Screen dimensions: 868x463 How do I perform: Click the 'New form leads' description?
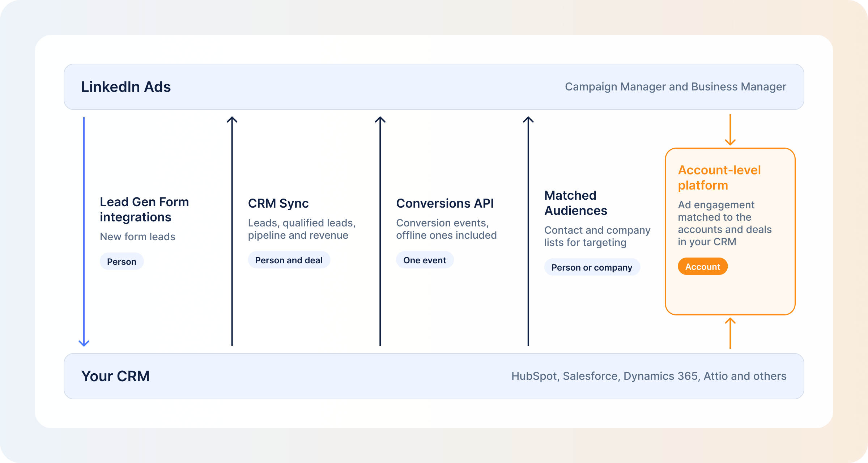point(137,237)
